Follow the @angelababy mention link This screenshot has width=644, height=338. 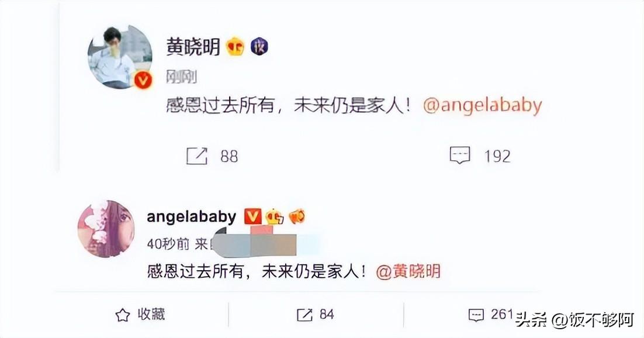tap(482, 106)
